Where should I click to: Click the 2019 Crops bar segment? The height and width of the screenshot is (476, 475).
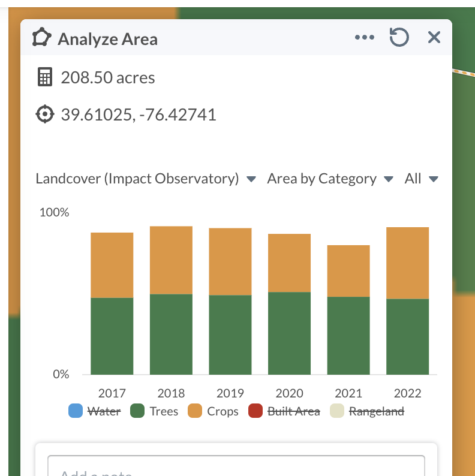[x=230, y=261]
